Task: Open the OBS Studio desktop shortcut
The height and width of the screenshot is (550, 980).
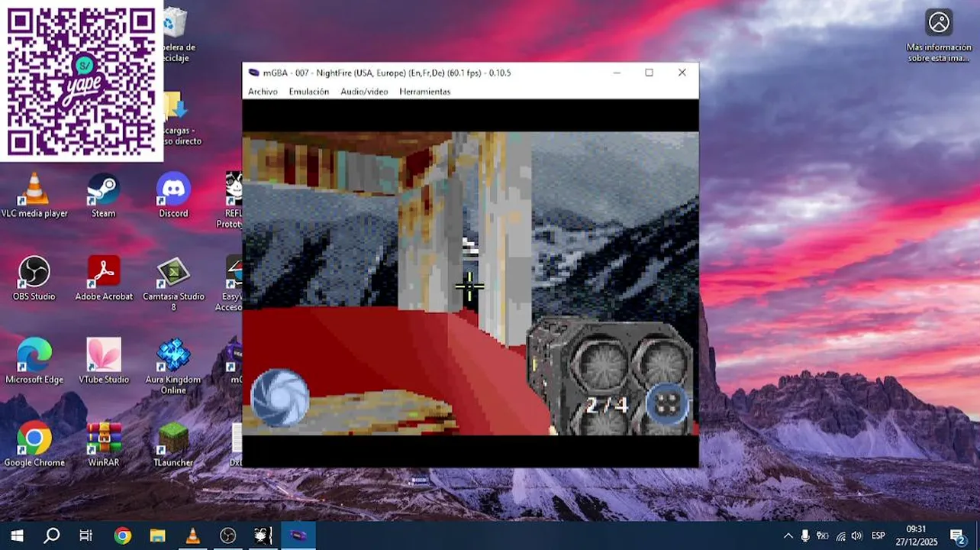Action: [x=34, y=278]
